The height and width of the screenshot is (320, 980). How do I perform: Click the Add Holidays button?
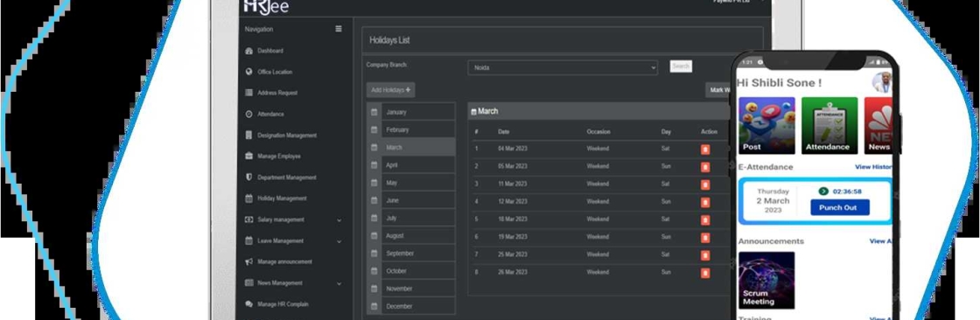[390, 90]
